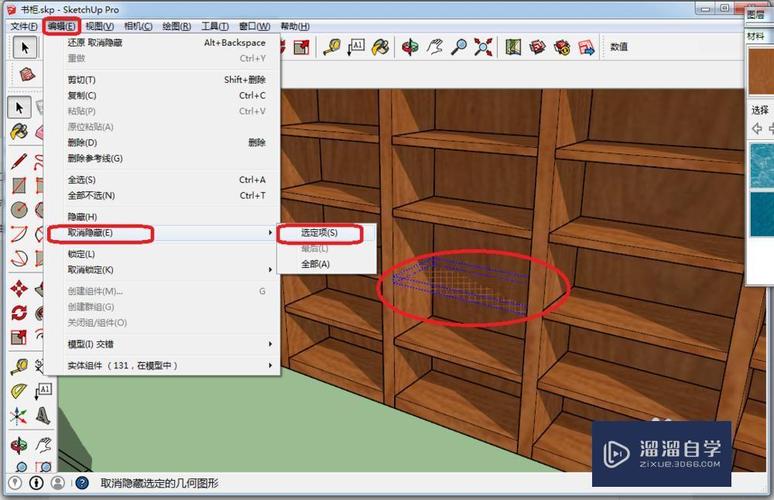
Task: Click the back arrow in materials panel
Action: click(757, 129)
